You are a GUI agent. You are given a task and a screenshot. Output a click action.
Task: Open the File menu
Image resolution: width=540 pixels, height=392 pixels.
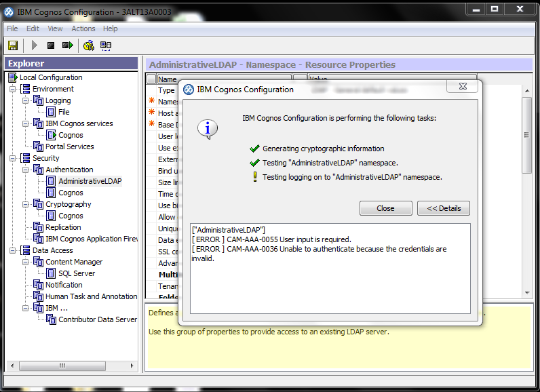(12, 28)
